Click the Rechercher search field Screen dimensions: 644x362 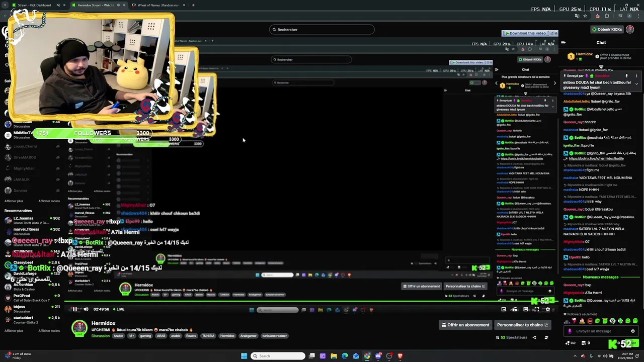click(322, 30)
